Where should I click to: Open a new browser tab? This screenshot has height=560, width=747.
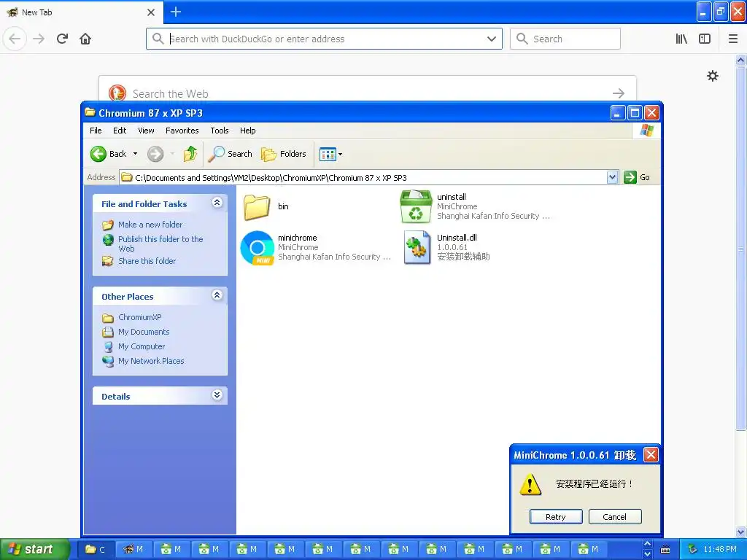point(176,12)
